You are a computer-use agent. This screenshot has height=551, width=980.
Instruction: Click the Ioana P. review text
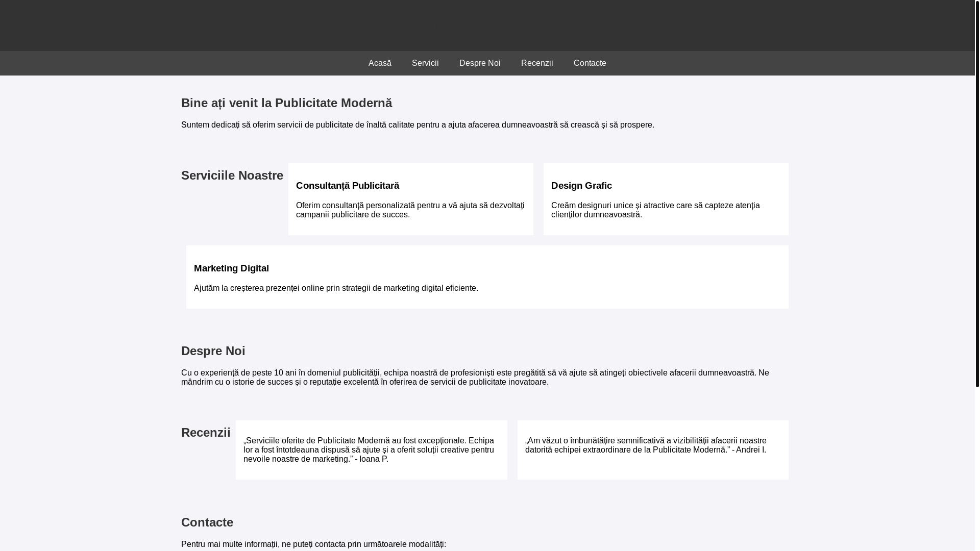click(x=369, y=450)
